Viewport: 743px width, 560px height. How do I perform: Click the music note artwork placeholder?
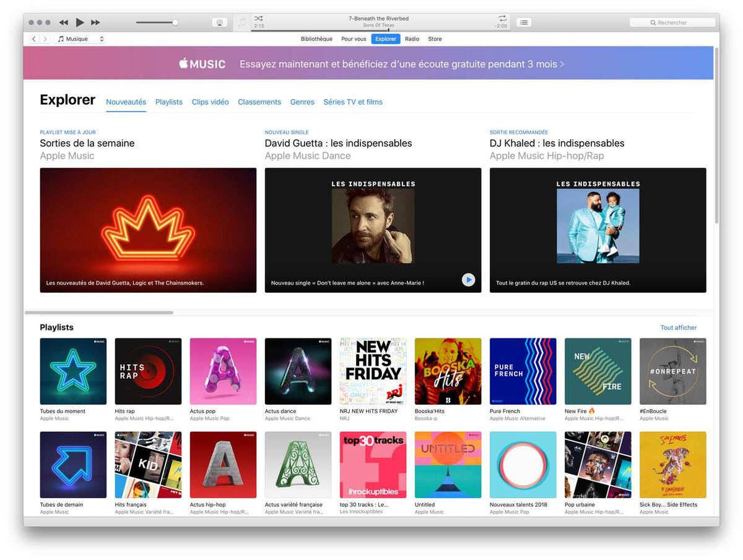pyautogui.click(x=241, y=22)
